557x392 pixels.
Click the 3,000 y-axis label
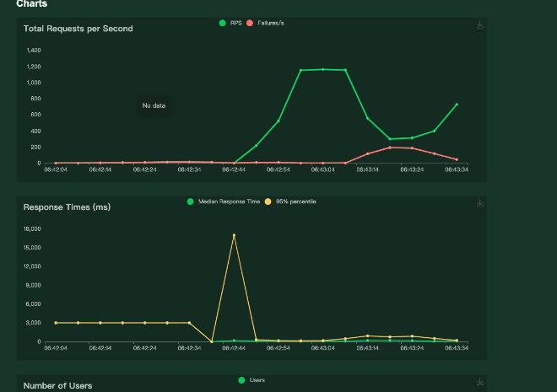point(34,323)
